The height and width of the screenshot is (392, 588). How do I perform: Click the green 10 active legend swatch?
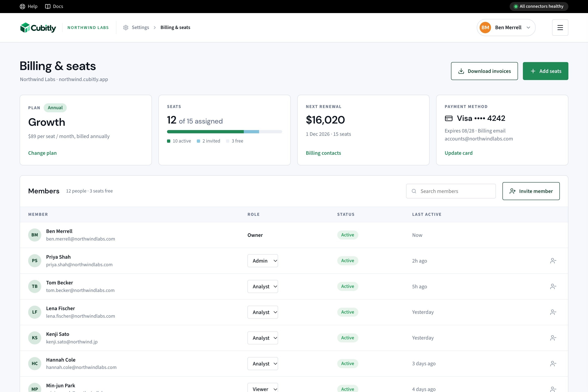tap(169, 141)
